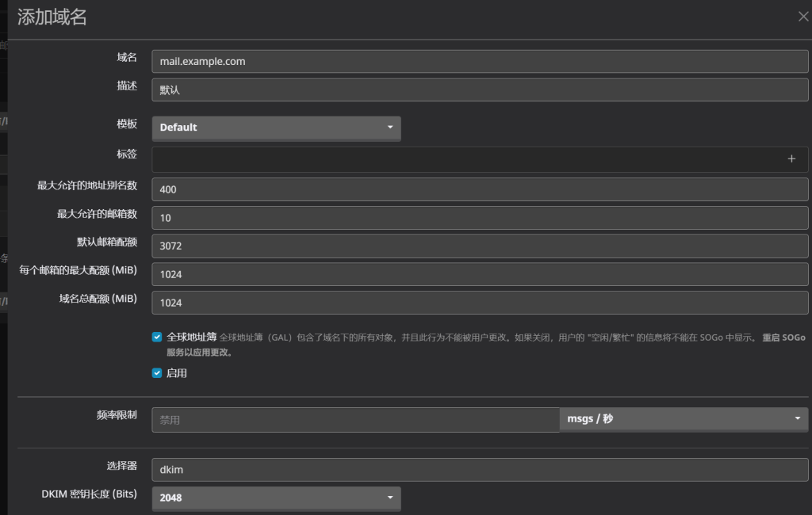Click the 启用 label text
The height and width of the screenshot is (515, 812).
coord(177,373)
